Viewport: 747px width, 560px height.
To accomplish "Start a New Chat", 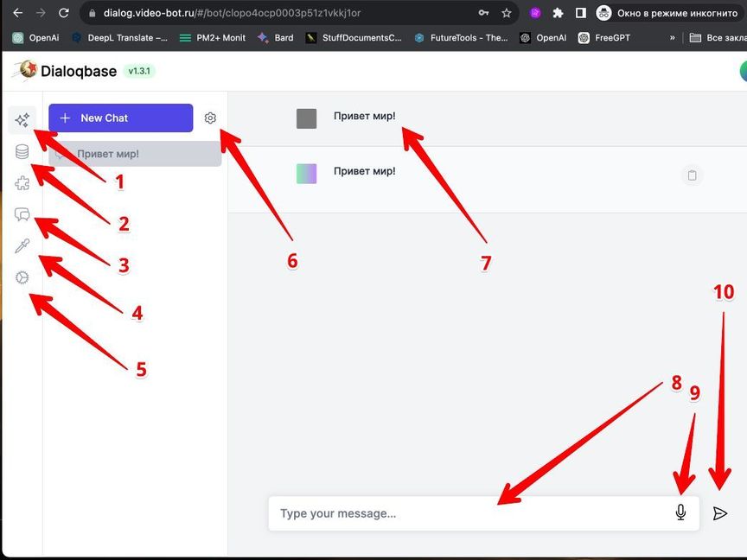I will (120, 118).
